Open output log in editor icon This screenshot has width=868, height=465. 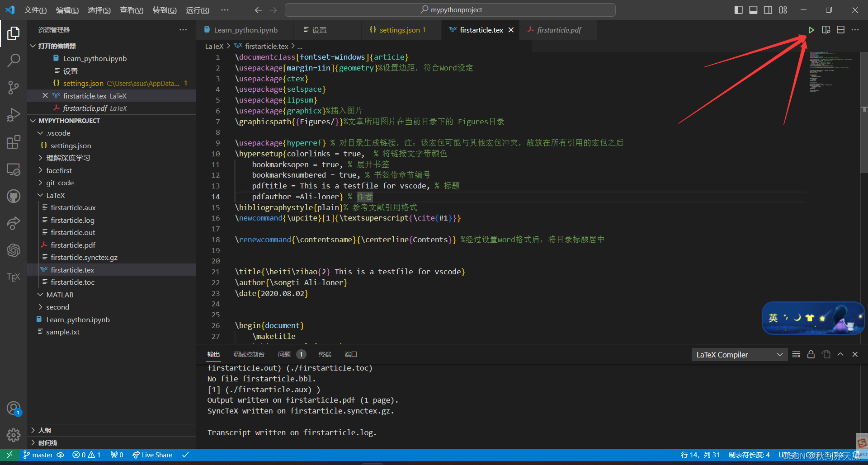(x=826, y=355)
